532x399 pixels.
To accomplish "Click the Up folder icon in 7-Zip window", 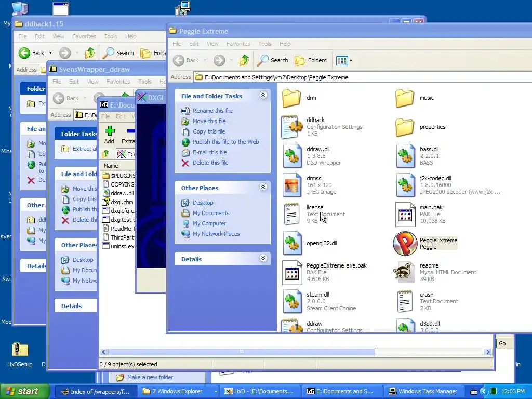I will pyautogui.click(x=105, y=154).
